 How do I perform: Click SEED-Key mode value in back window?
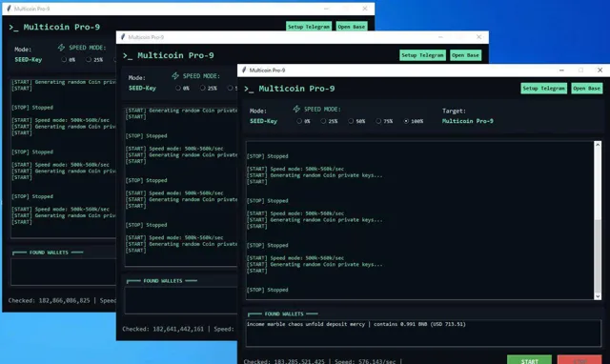29,59
